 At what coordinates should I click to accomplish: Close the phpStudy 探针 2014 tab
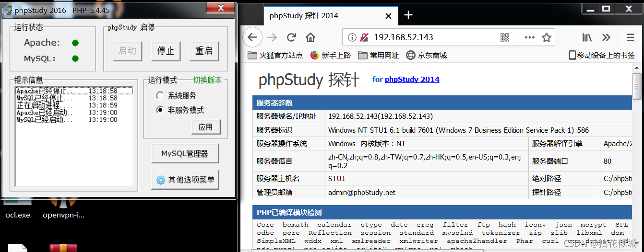388,15
